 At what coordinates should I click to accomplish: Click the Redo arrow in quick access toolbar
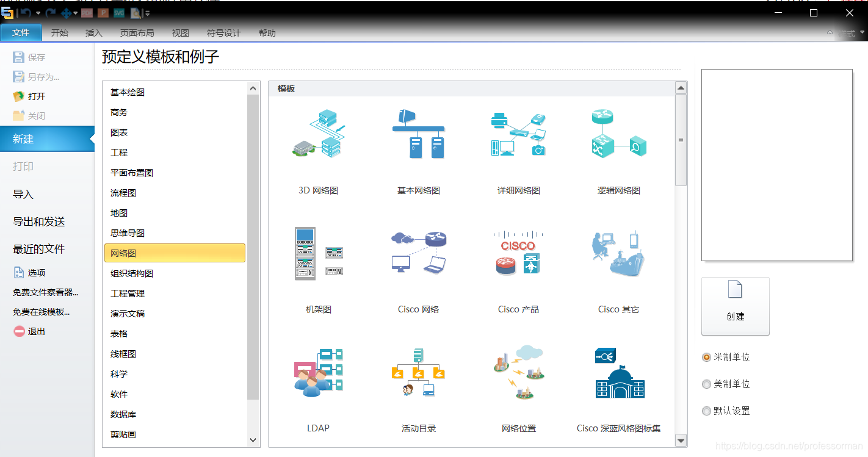click(x=50, y=13)
